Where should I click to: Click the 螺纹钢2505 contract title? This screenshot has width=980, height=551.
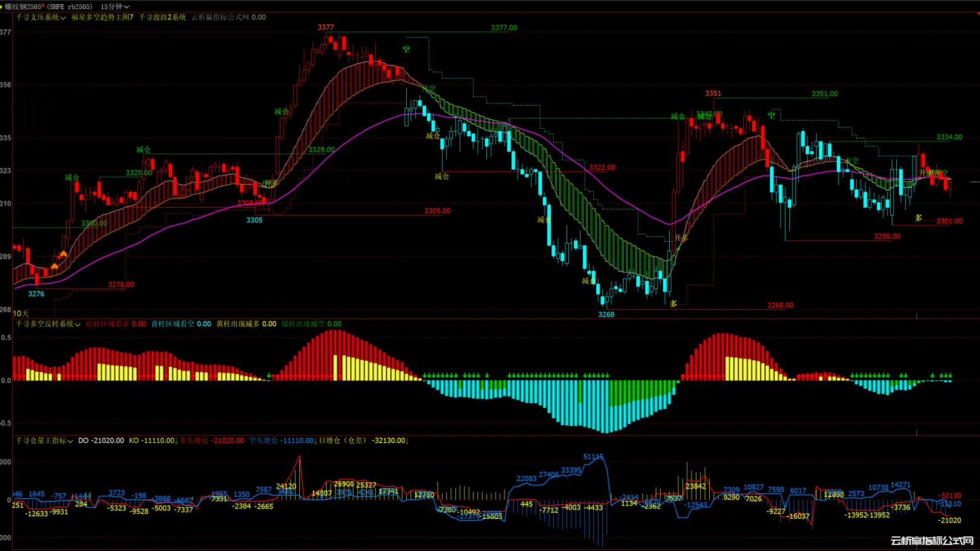tap(24, 7)
